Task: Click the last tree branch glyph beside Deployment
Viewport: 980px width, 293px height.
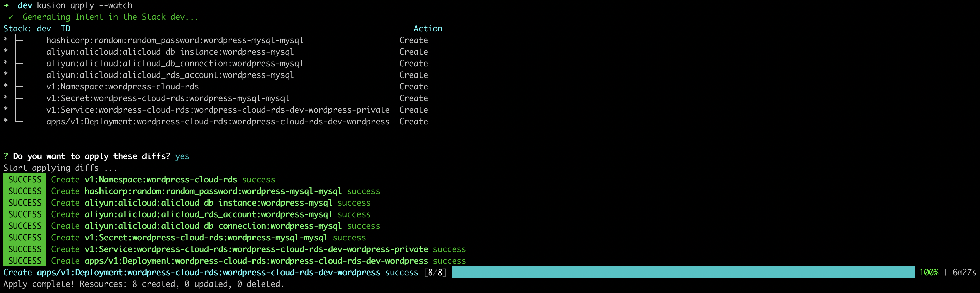Action: [x=19, y=121]
